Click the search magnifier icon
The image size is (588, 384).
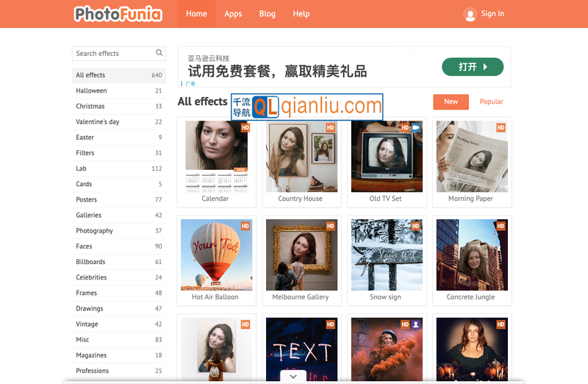tap(159, 53)
